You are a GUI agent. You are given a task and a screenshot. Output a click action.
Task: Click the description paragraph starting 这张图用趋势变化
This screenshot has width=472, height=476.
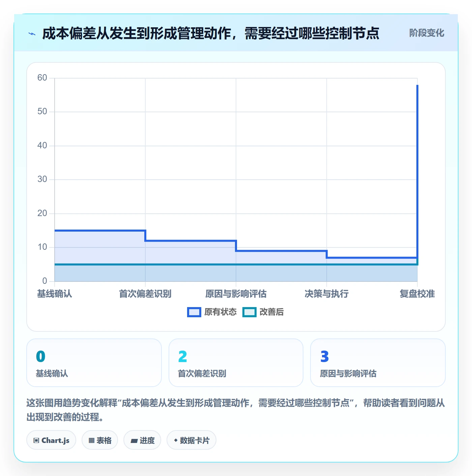pyautogui.click(x=236, y=410)
